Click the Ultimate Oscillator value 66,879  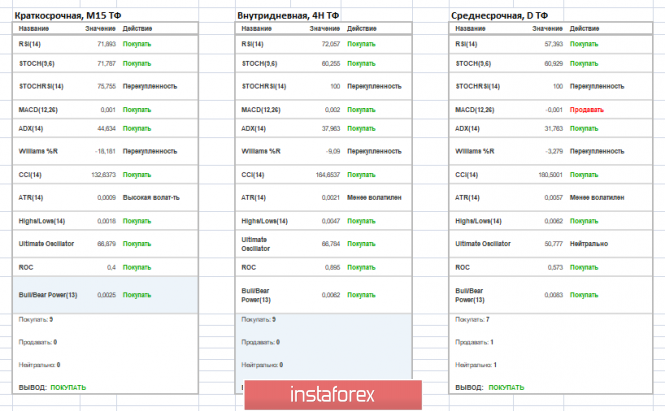click(106, 244)
